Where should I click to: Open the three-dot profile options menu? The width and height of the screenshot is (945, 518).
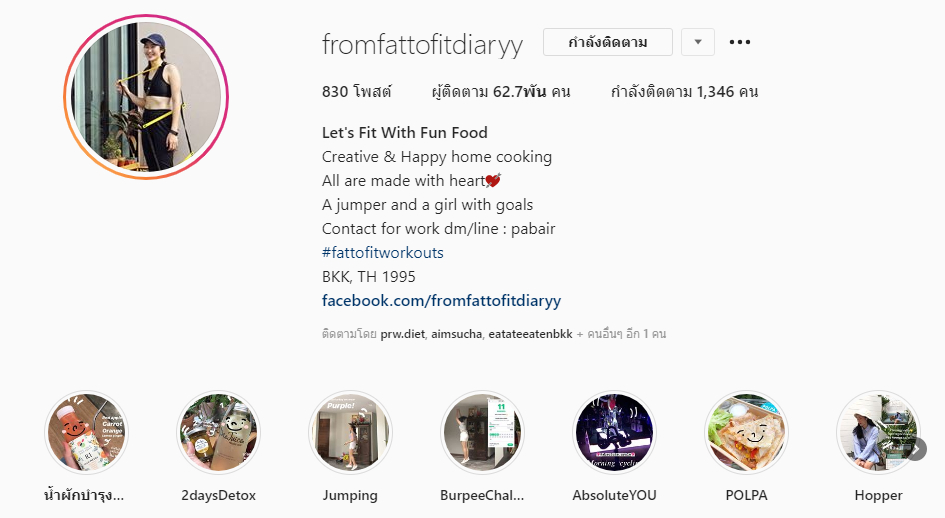click(739, 42)
